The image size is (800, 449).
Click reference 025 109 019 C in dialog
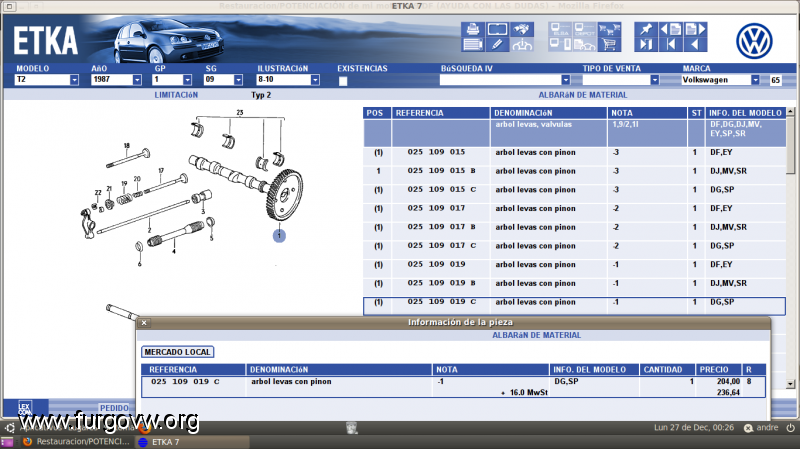pyautogui.click(x=185, y=382)
